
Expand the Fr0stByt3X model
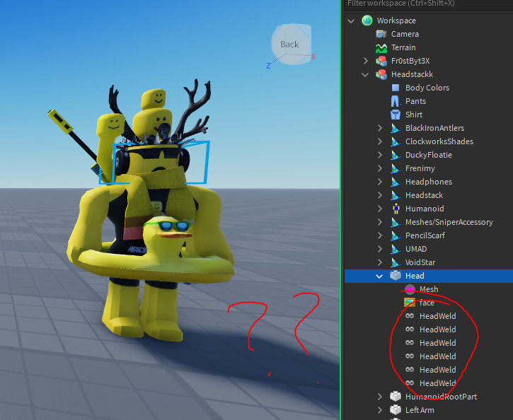tap(366, 61)
